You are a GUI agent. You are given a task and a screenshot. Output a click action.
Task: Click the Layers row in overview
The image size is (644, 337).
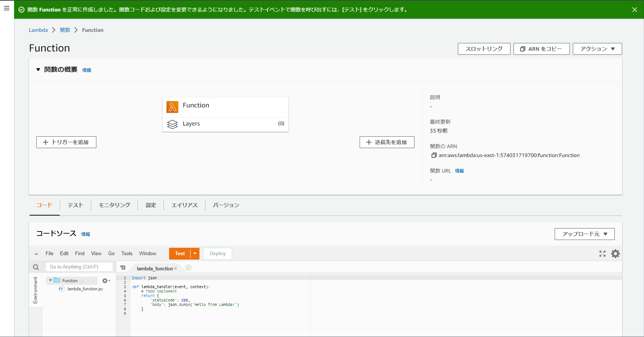(225, 124)
